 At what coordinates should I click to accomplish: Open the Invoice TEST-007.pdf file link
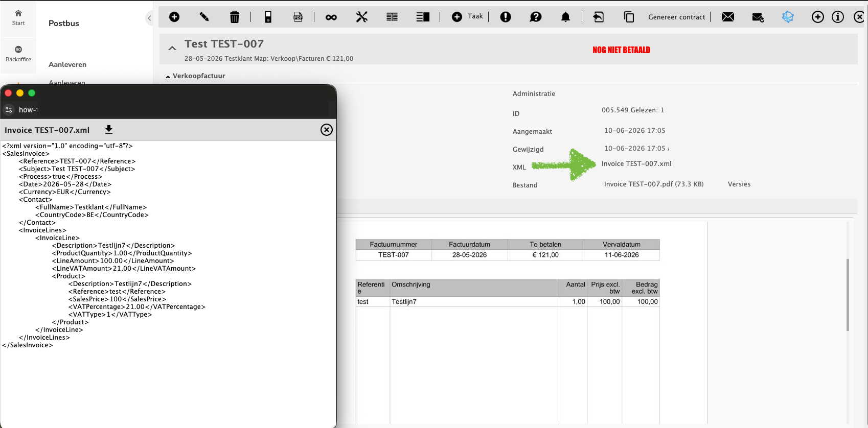(x=653, y=184)
